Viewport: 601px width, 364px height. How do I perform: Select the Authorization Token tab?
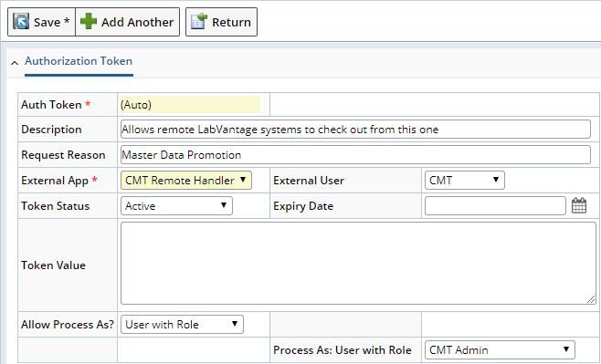coord(79,61)
